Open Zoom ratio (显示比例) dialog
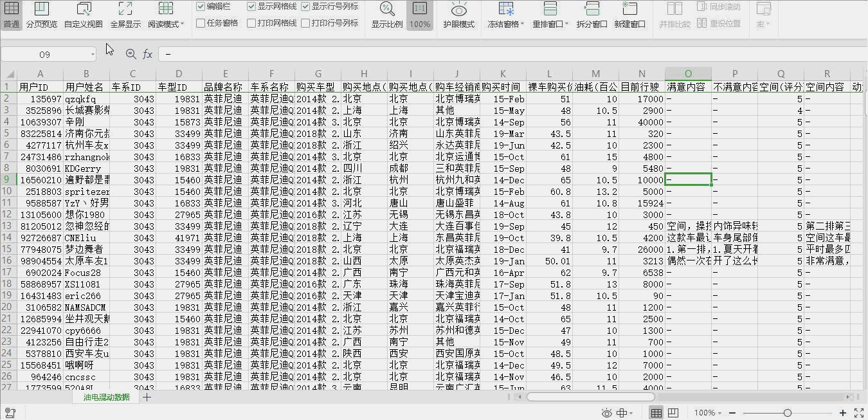Screen dimensions: 868x420 [x=387, y=15]
